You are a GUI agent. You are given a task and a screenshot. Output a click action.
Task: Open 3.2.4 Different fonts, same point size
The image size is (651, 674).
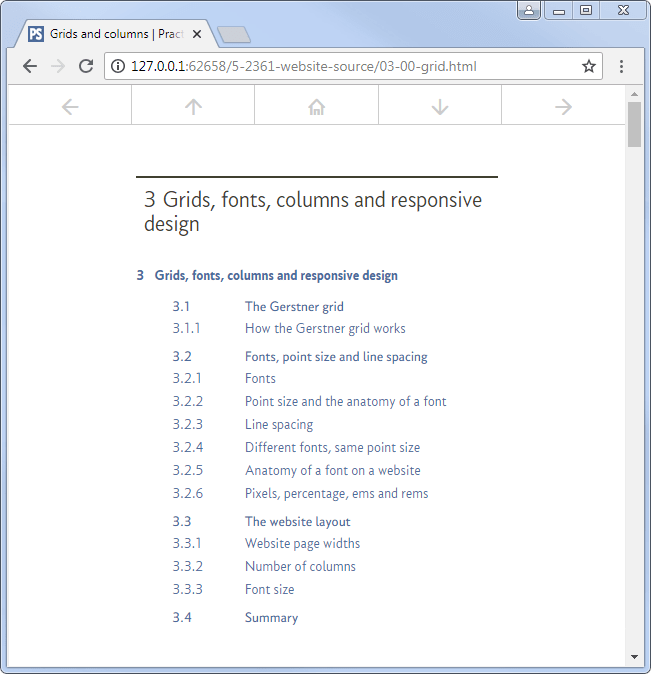[296, 447]
